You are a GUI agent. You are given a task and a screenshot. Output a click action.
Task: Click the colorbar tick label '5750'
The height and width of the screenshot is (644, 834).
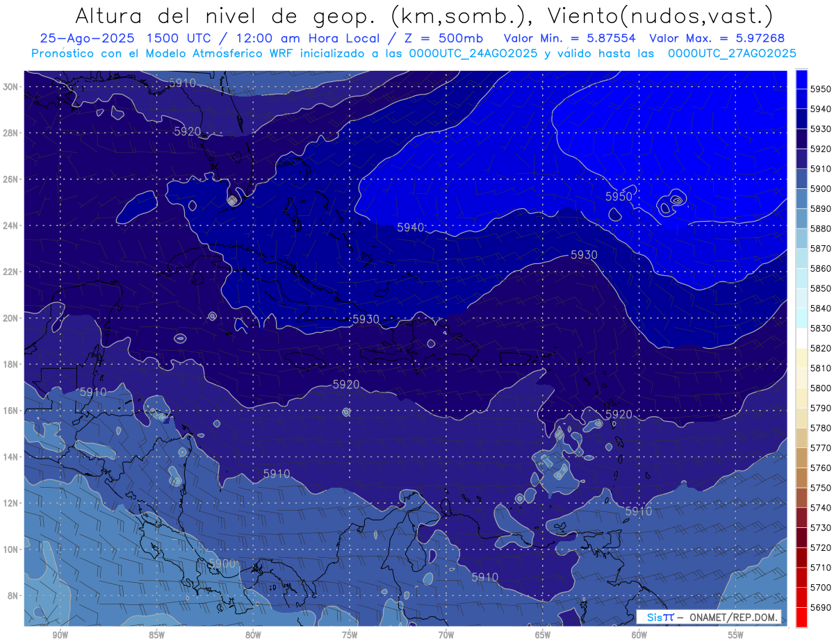(x=821, y=488)
